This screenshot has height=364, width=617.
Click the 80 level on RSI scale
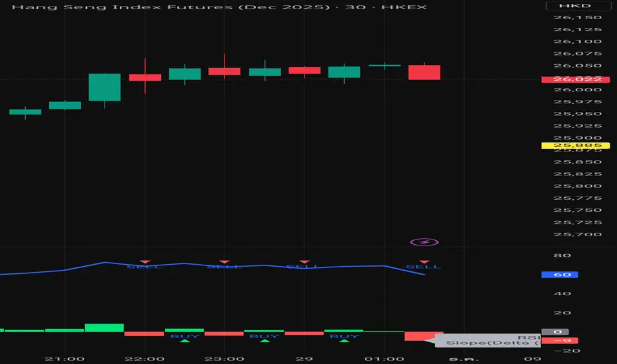pyautogui.click(x=562, y=255)
